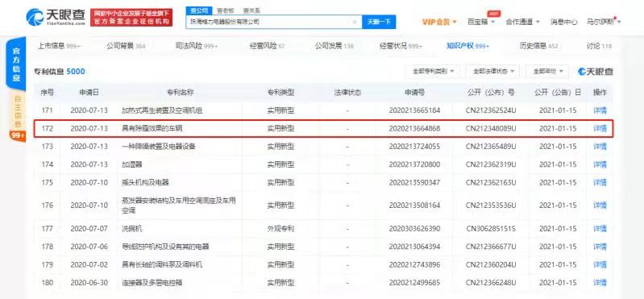
Task: Open the 上市信息 tab
Action: pyautogui.click(x=60, y=46)
